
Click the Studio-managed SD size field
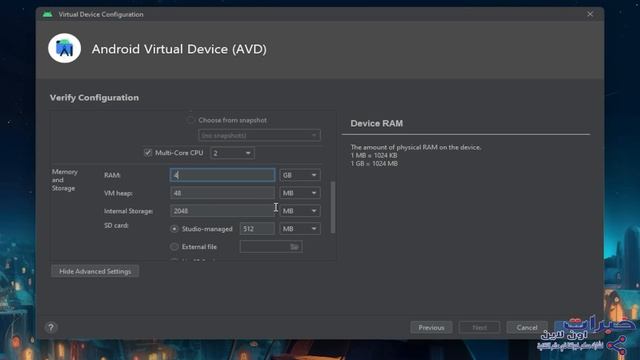pos(257,229)
